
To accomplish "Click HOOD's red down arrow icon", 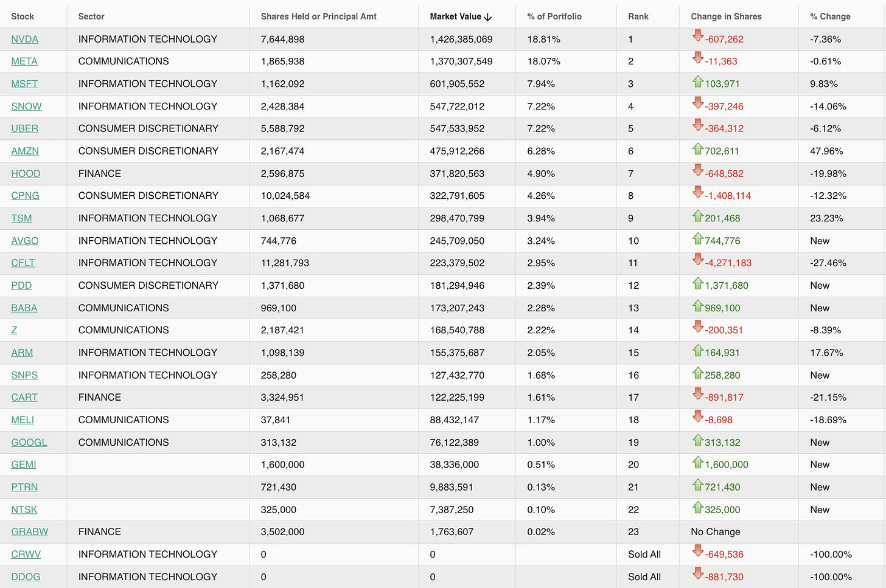I will pyautogui.click(x=697, y=171).
